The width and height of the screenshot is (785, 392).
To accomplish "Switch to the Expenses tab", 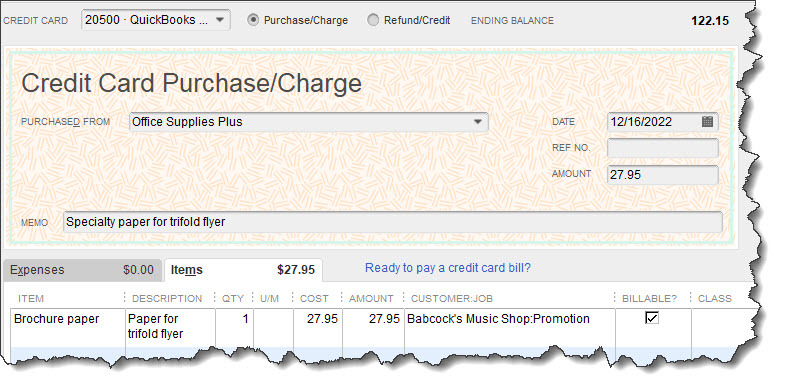I will pyautogui.click(x=82, y=270).
